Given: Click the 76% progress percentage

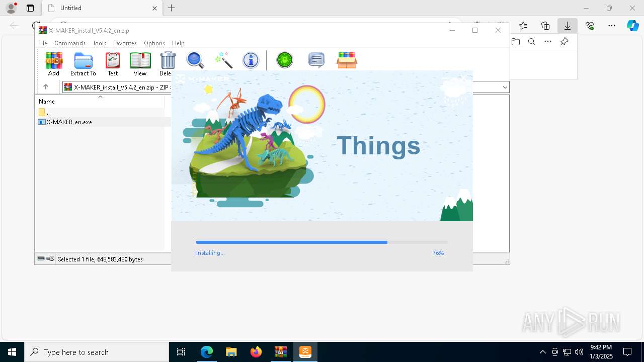Looking at the screenshot, I should pyautogui.click(x=438, y=253).
